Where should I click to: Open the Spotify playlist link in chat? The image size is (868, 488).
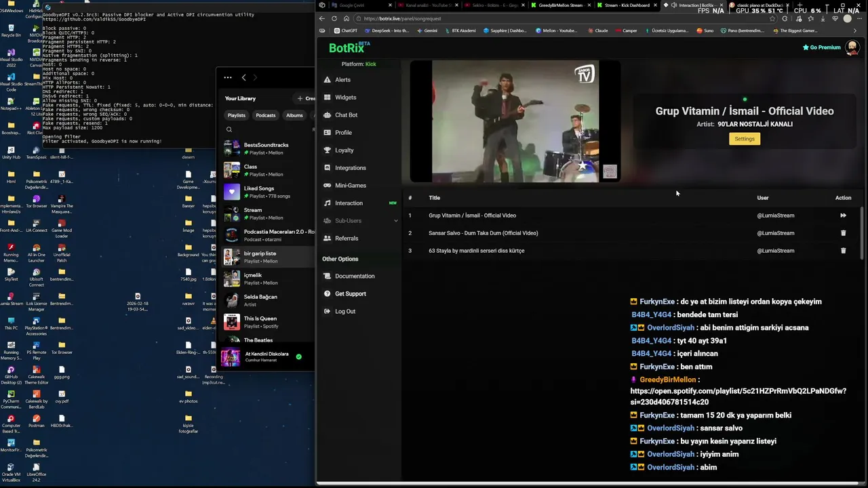coord(738,396)
